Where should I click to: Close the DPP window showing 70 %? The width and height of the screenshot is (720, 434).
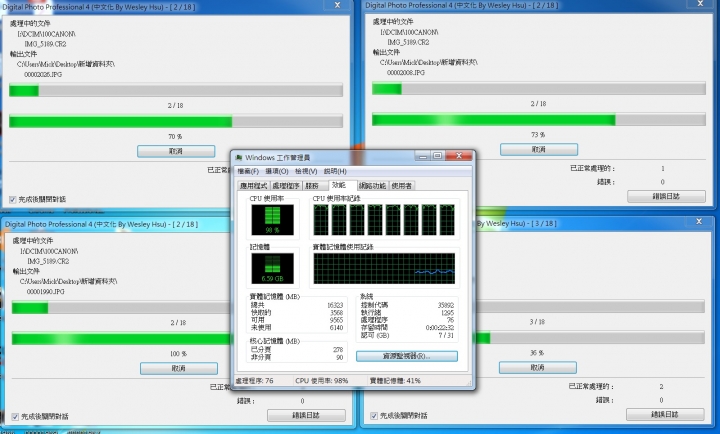pyautogui.click(x=338, y=5)
